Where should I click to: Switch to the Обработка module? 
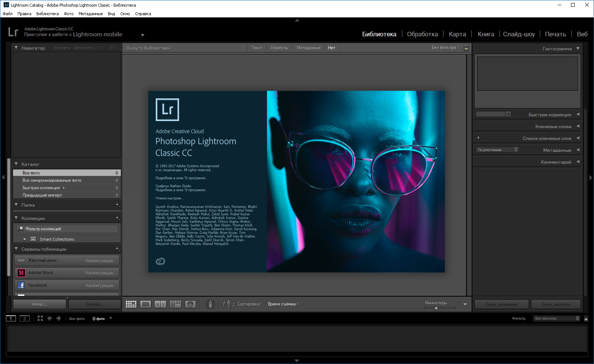tap(422, 34)
